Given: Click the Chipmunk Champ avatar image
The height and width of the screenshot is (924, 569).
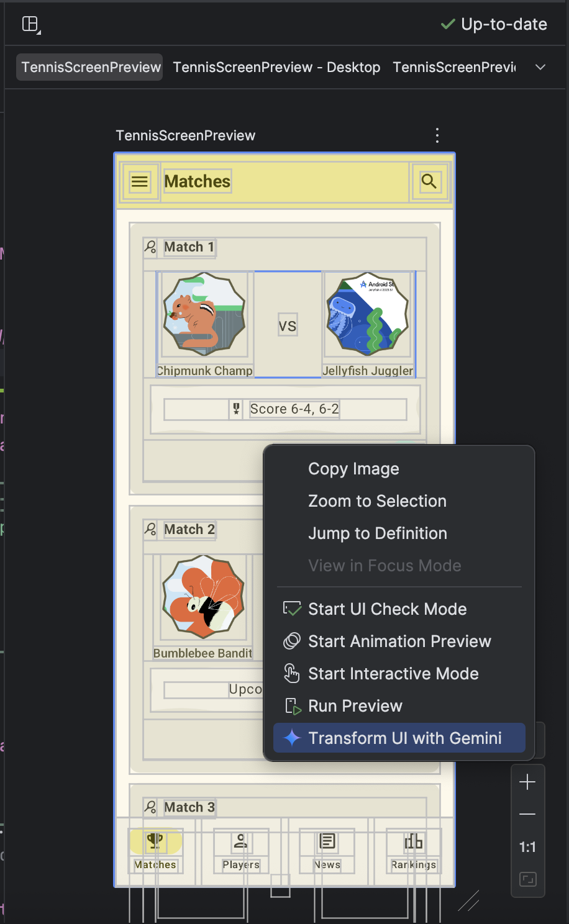Looking at the screenshot, I should (204, 315).
